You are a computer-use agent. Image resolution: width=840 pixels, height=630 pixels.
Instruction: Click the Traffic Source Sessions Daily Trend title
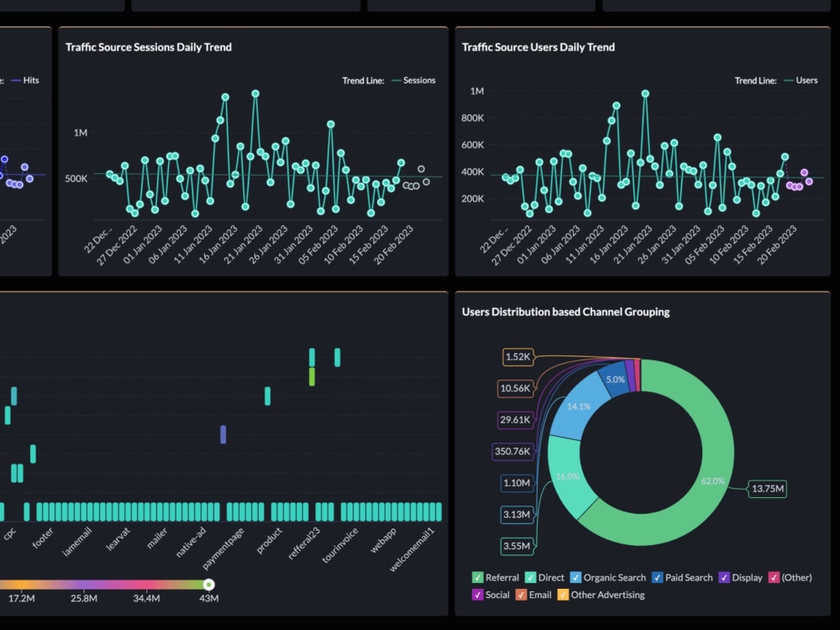[x=149, y=47]
